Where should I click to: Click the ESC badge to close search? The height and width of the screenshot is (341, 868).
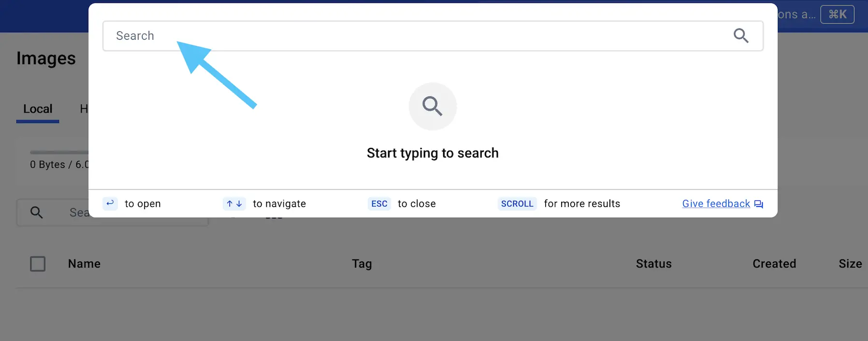tap(379, 203)
